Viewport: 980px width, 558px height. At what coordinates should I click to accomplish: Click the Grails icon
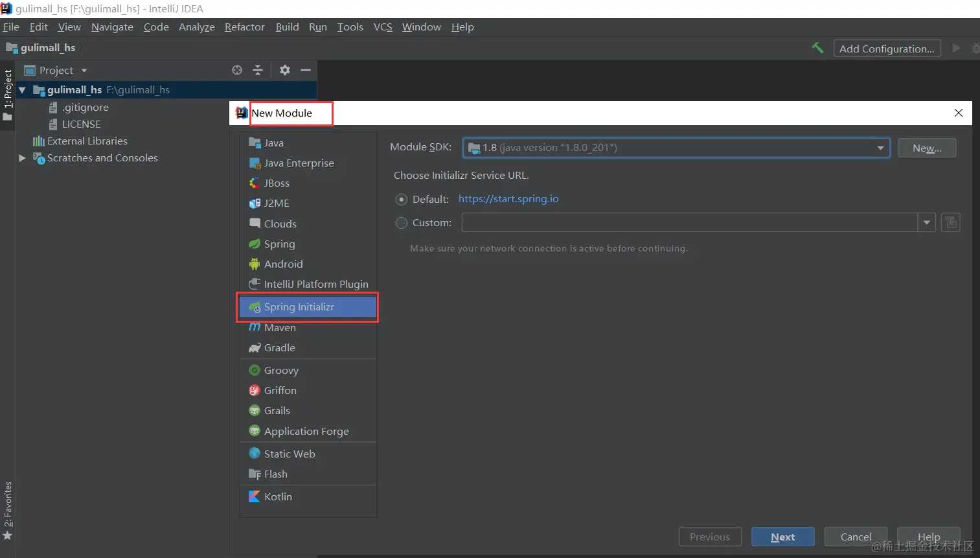point(255,411)
